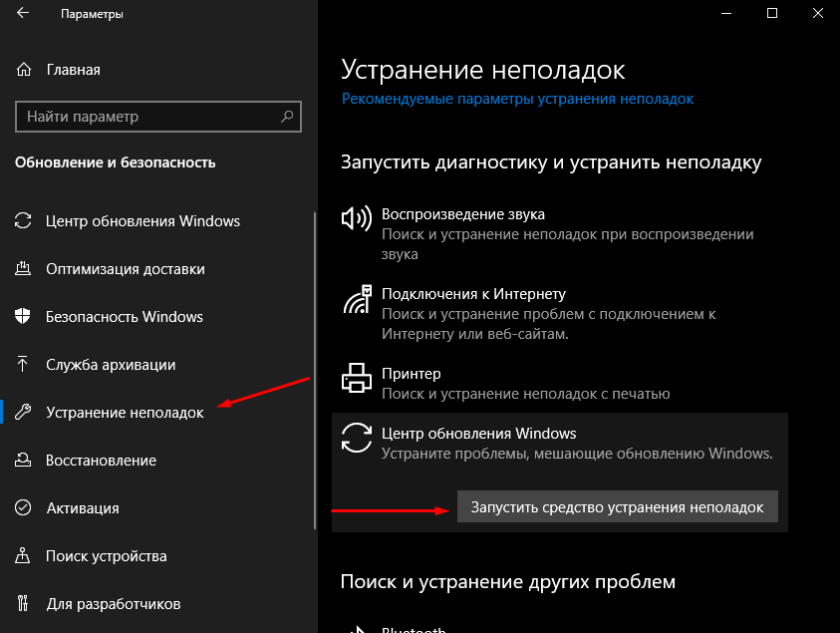Go back using the arrow in title bar

coord(23,13)
